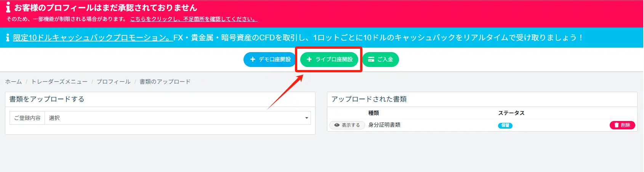Navigate to プロフィール breadcrumb item
The width and height of the screenshot is (644, 172).
point(113,82)
